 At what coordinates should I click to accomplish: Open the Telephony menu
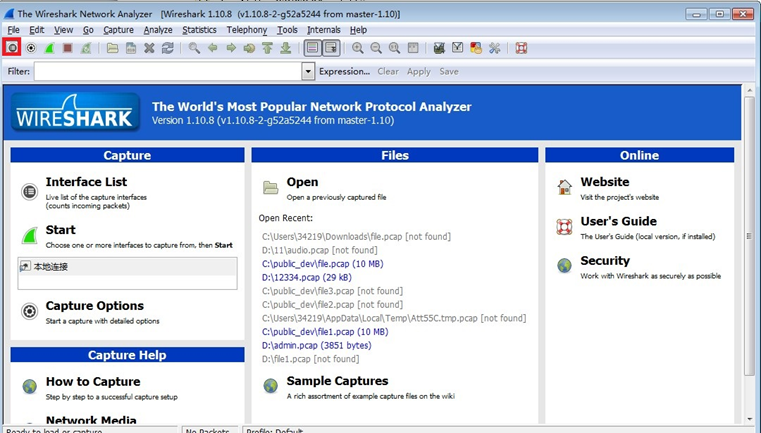(x=246, y=30)
